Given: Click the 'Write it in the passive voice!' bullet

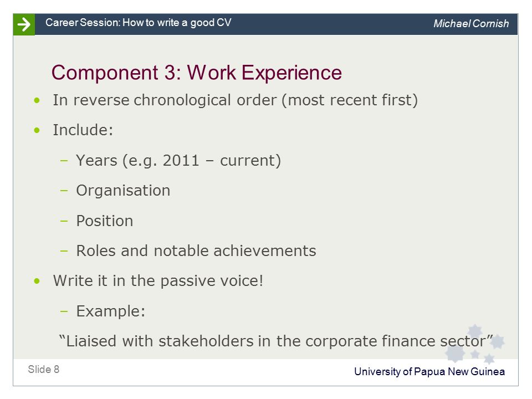Looking at the screenshot, I should [158, 280].
